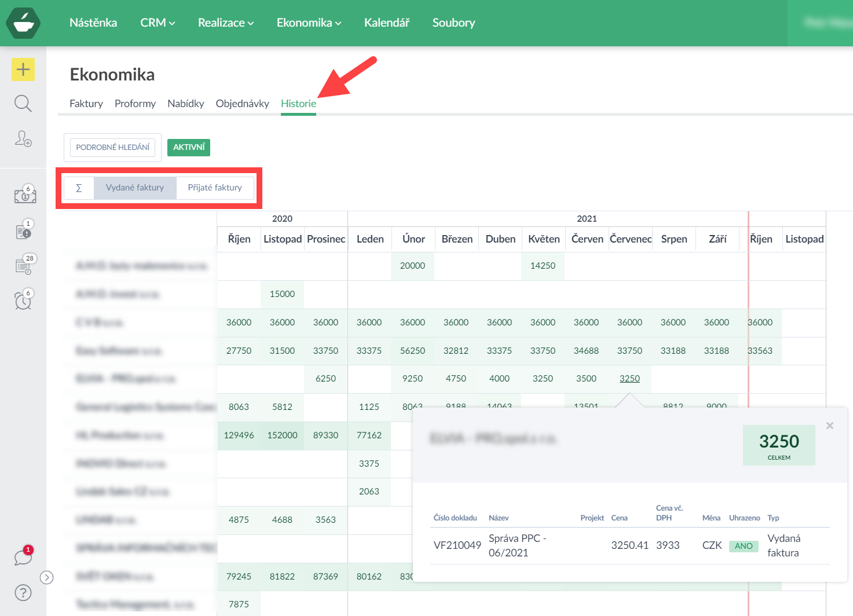Open the alarm clock icon in sidebar
The width and height of the screenshot is (853, 616).
pyautogui.click(x=23, y=300)
